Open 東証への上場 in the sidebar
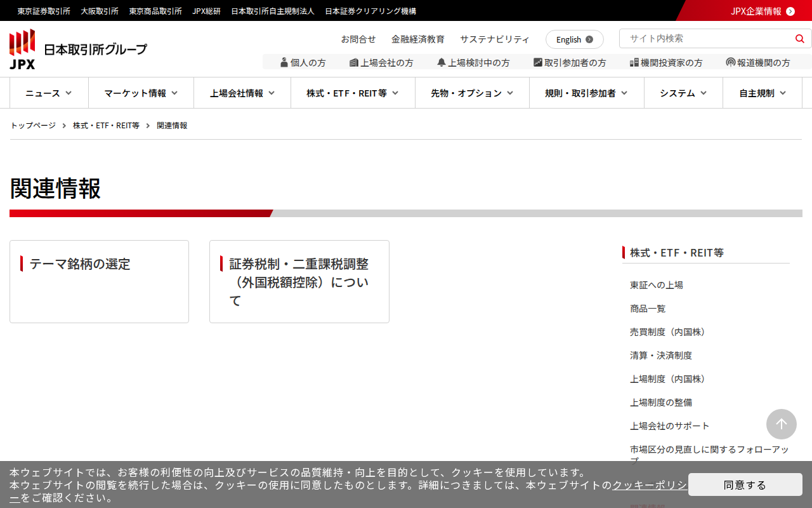The image size is (812, 508). pyautogui.click(x=657, y=285)
